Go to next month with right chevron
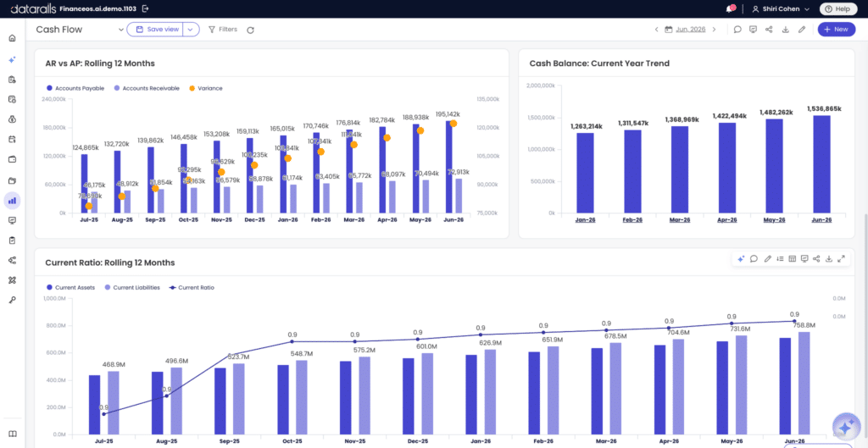The height and width of the screenshot is (448, 868). point(714,30)
